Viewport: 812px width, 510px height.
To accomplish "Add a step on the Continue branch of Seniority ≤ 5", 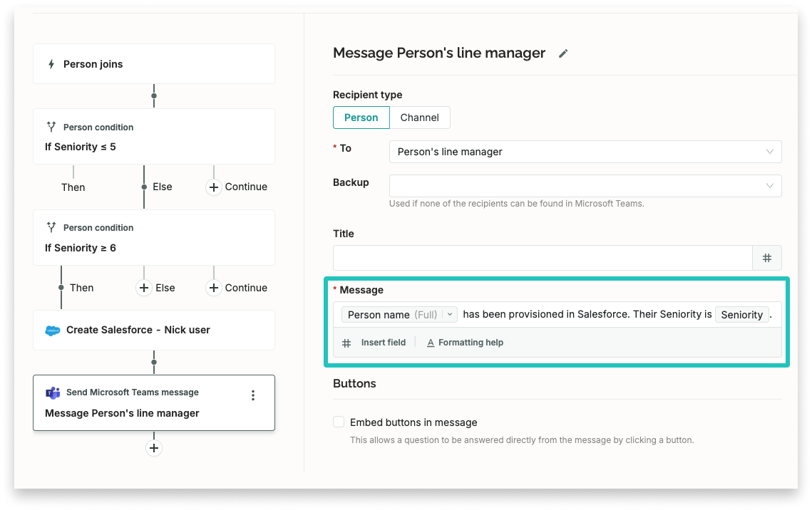I will click(213, 187).
